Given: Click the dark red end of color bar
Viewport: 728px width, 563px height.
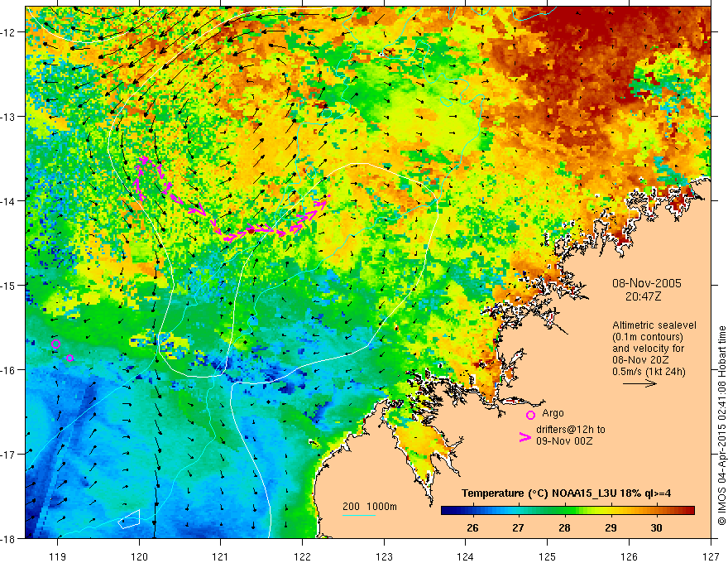Looking at the screenshot, I should pyautogui.click(x=689, y=511).
